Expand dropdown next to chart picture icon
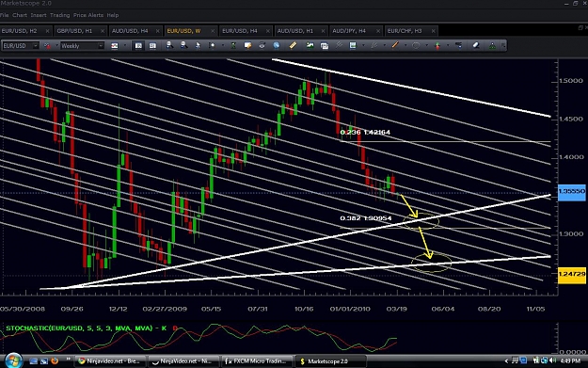This screenshot has height=368, width=588. 363,45
